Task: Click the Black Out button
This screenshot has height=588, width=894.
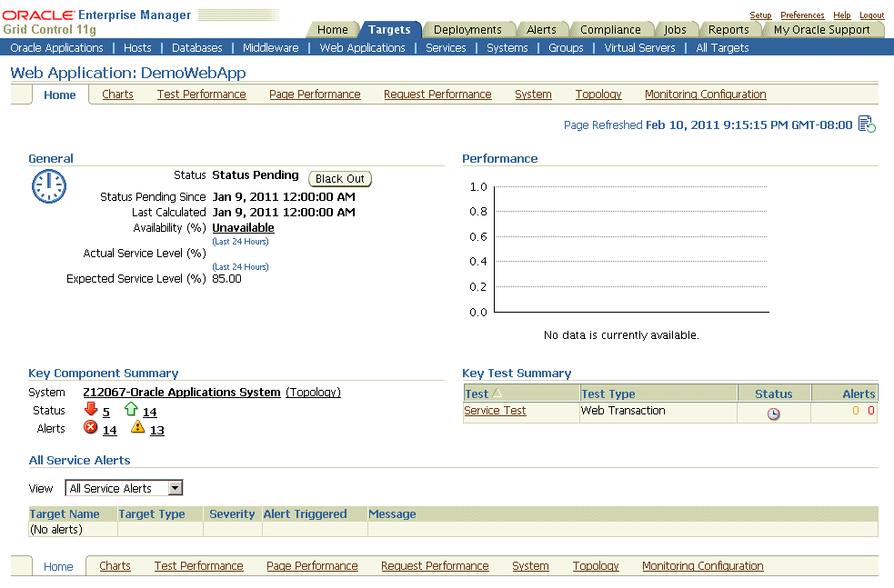Action: [x=340, y=178]
